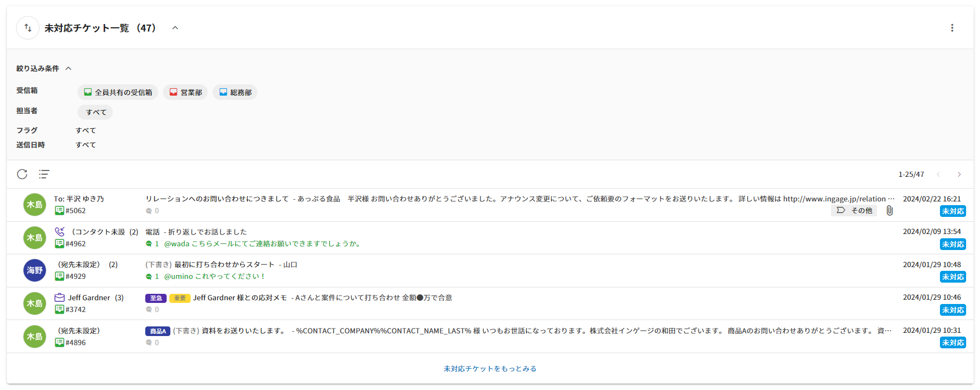
Task: Toggle the 総務部 inbox filter chip
Action: [235, 92]
